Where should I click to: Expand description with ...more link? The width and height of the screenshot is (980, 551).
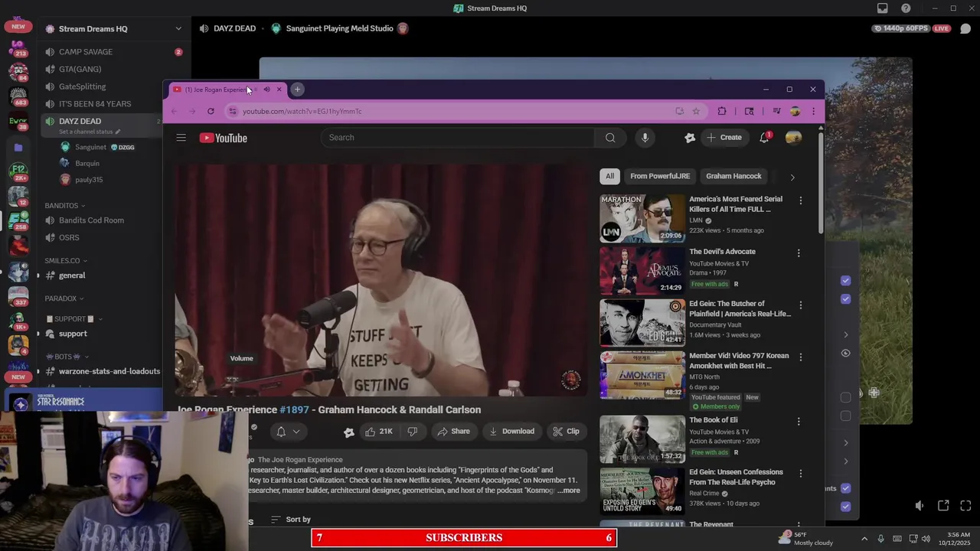coord(569,491)
